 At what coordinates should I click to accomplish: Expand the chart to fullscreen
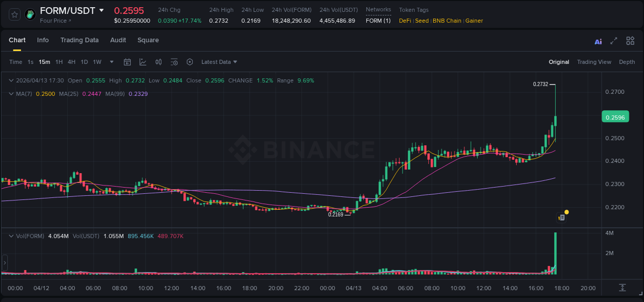click(x=614, y=40)
